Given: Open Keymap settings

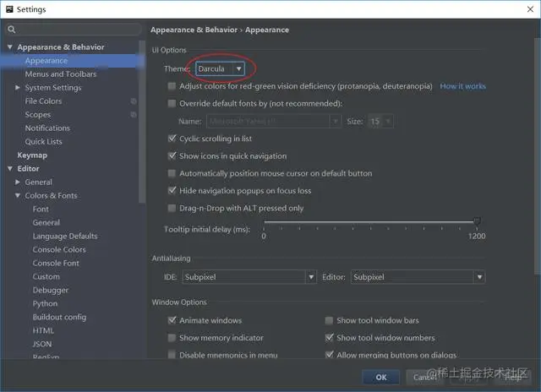Looking at the screenshot, I should tap(32, 155).
